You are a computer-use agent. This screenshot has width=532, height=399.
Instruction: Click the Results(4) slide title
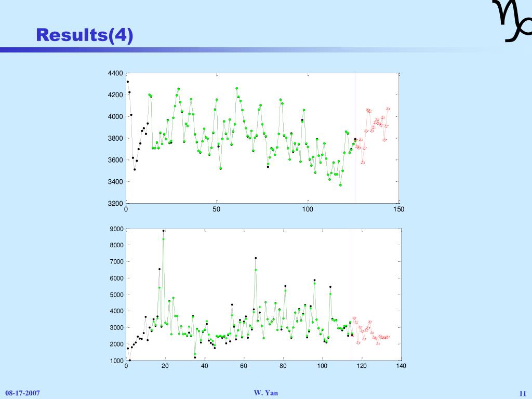tap(85, 35)
